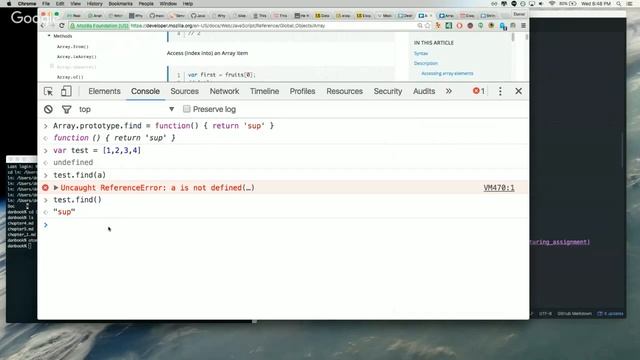Show more DevTools tabs via double chevron
The image size is (640, 360).
click(449, 91)
